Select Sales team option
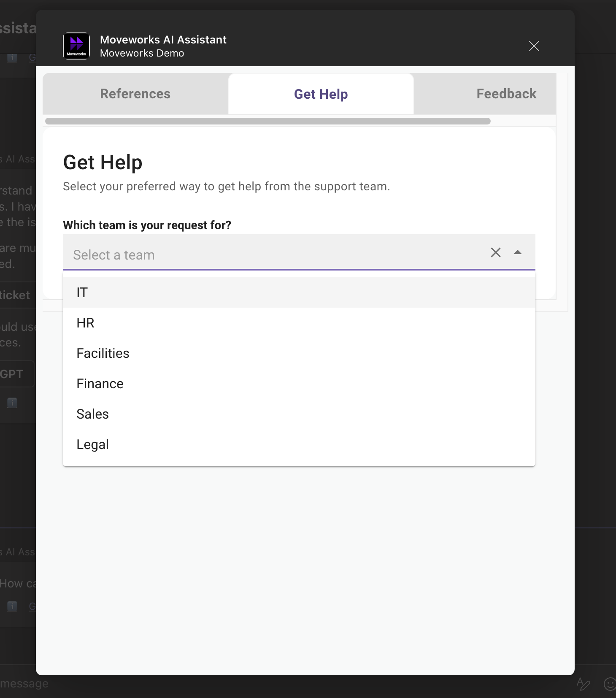Screen dimensions: 616x698 (x=299, y=414)
